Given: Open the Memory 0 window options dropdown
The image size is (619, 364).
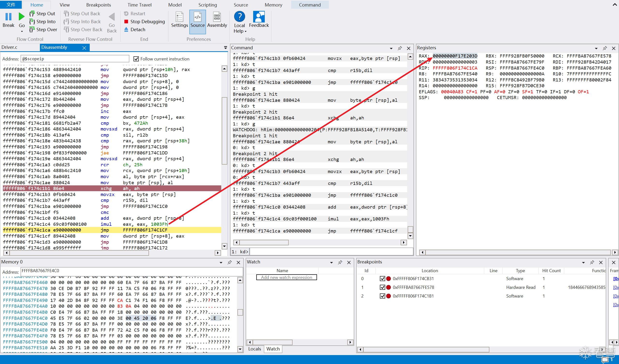Looking at the screenshot, I should [221, 262].
